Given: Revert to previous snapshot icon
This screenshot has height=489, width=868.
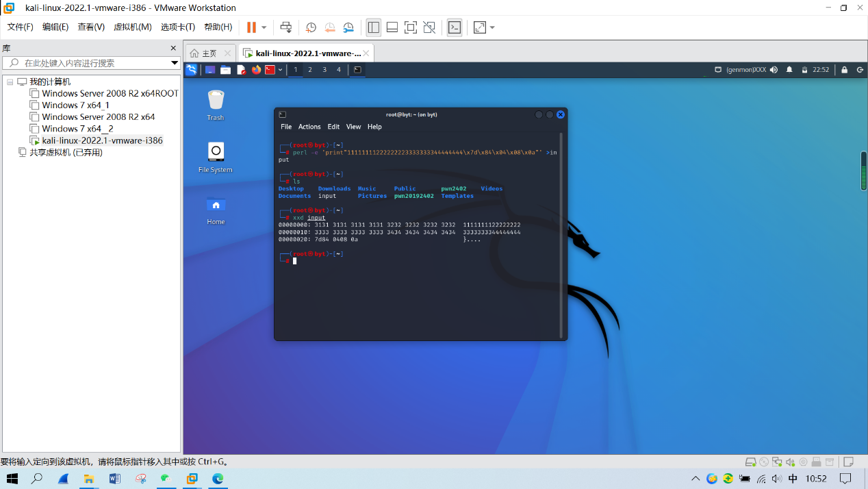Looking at the screenshot, I should click(330, 27).
